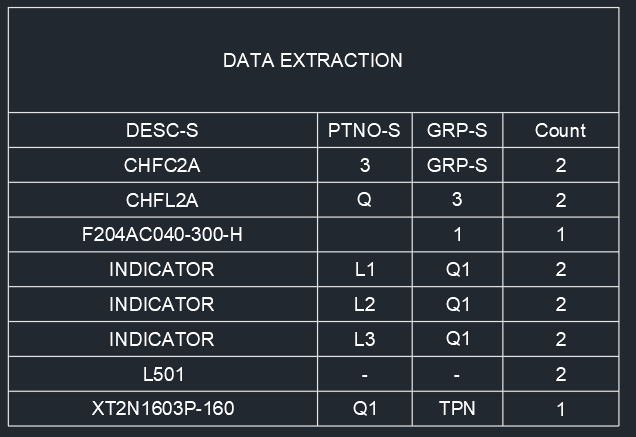The width and height of the screenshot is (636, 437).
Task: Click the Count cell in L501 row
Action: 561,374
